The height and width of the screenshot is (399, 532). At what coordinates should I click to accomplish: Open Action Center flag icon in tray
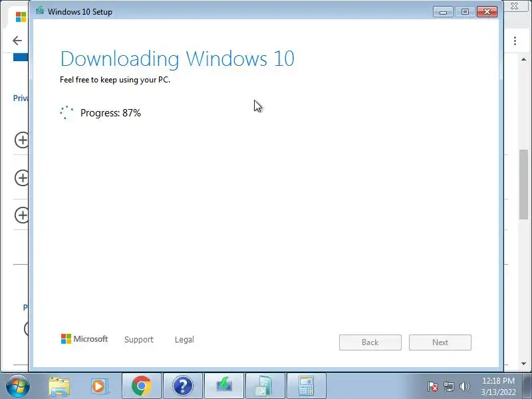433,386
